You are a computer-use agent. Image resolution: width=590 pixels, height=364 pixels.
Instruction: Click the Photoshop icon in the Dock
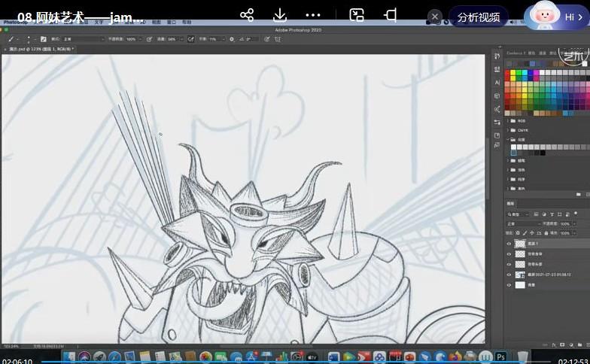[x=501, y=356]
